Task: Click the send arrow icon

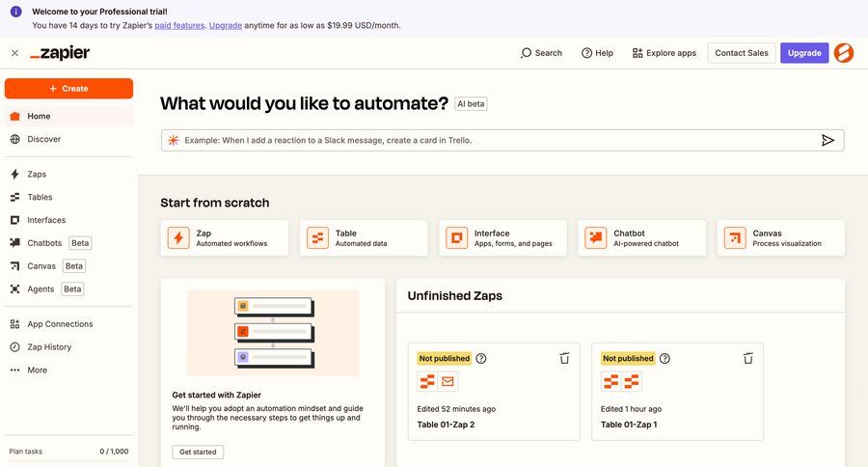Action: click(827, 141)
